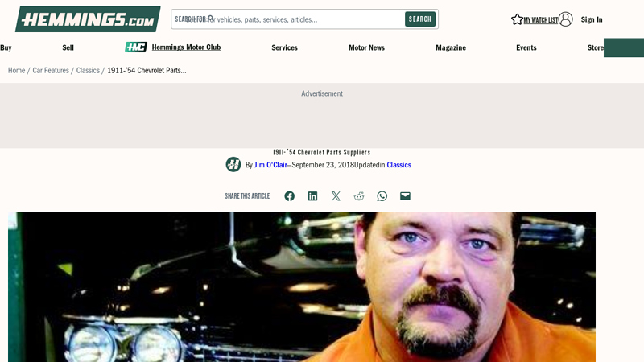Share article on X (Twitter)
The image size is (644, 362).
pos(336,196)
